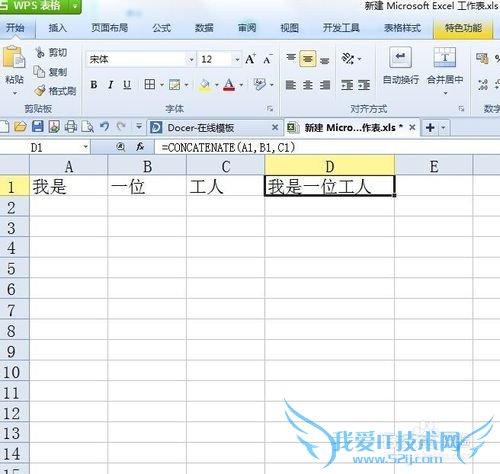Viewport: 500px width, 474px height.
Task: Click the Cut (剪切) button
Action: pos(52,53)
